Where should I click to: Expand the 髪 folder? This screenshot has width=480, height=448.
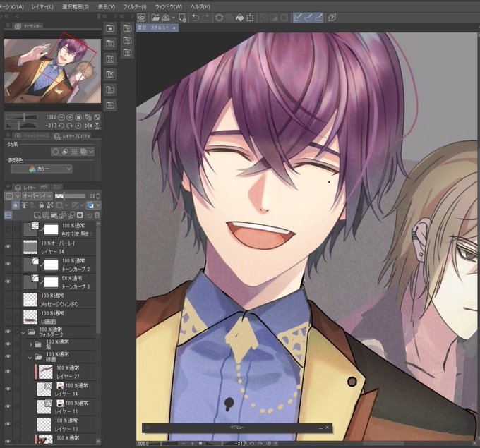30,344
